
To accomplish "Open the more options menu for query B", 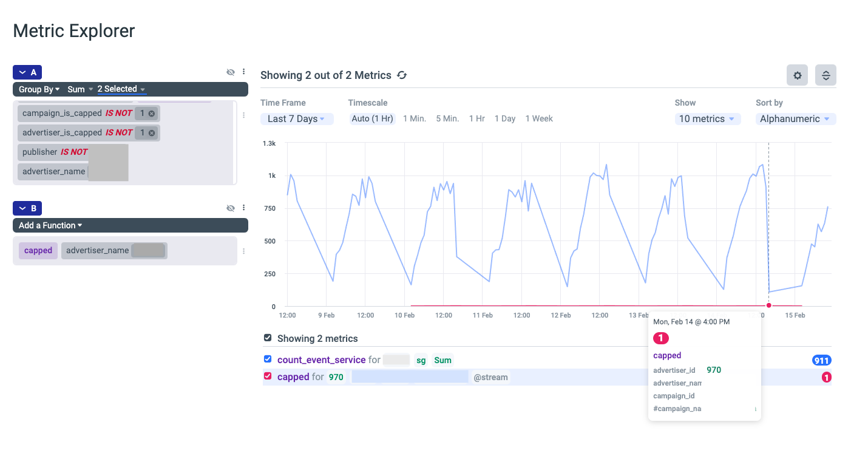I will (243, 208).
